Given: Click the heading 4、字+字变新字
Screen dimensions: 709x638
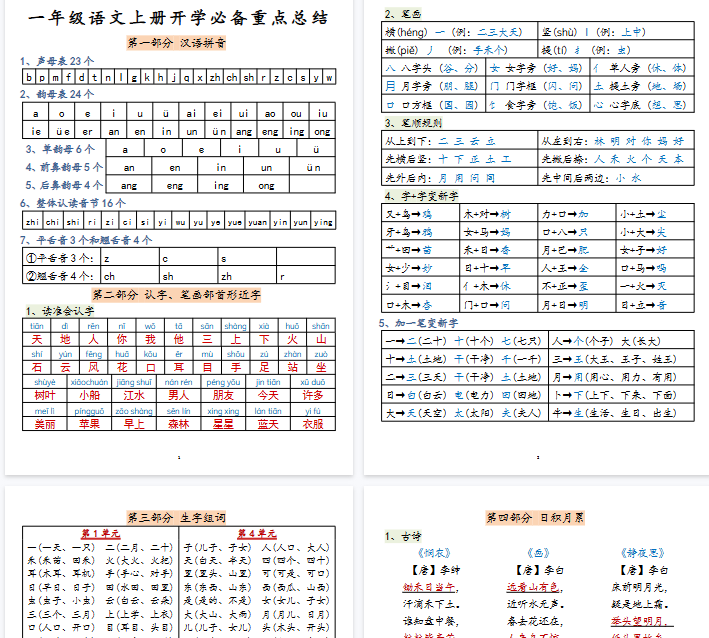Looking at the screenshot, I should pos(421,196).
